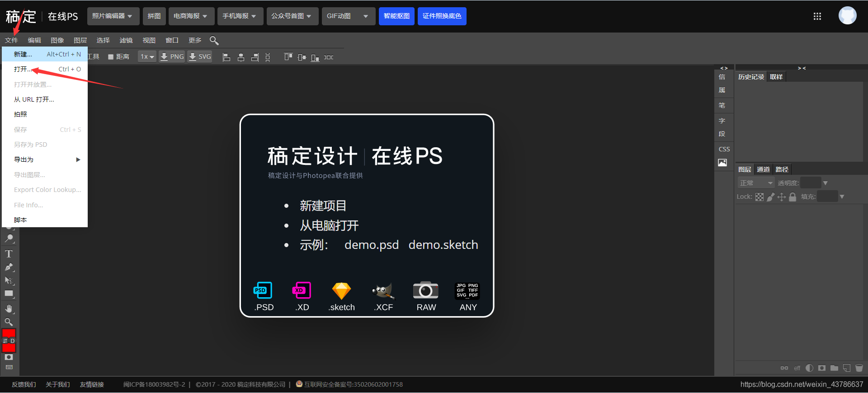Click the align right edges icon
The image size is (868, 393).
click(255, 57)
